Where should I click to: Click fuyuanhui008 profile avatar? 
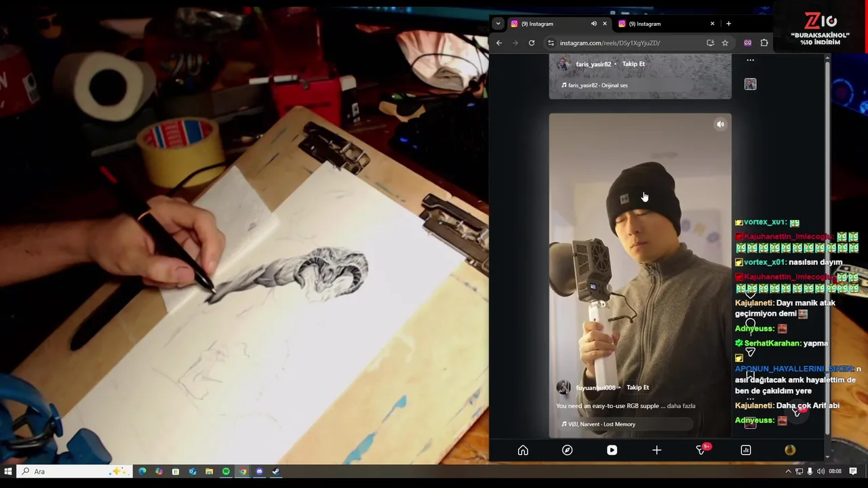point(564,388)
